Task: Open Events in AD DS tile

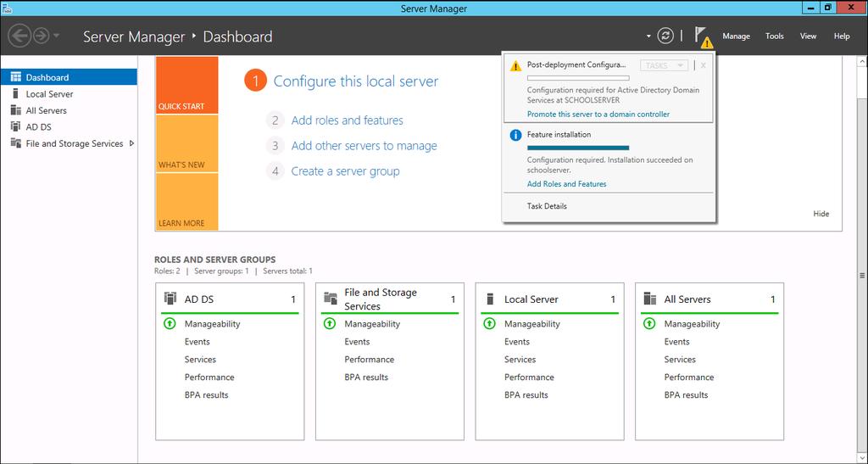Action: [197, 342]
